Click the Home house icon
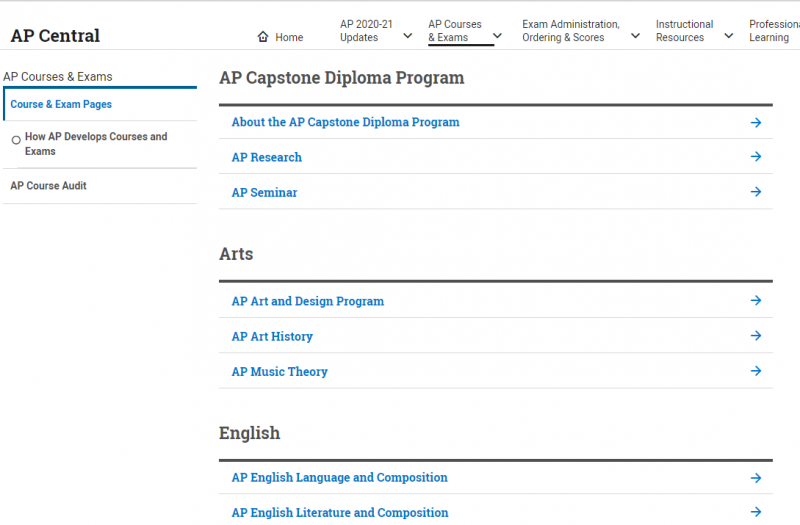Image resolution: width=800 pixels, height=525 pixels. click(x=263, y=37)
